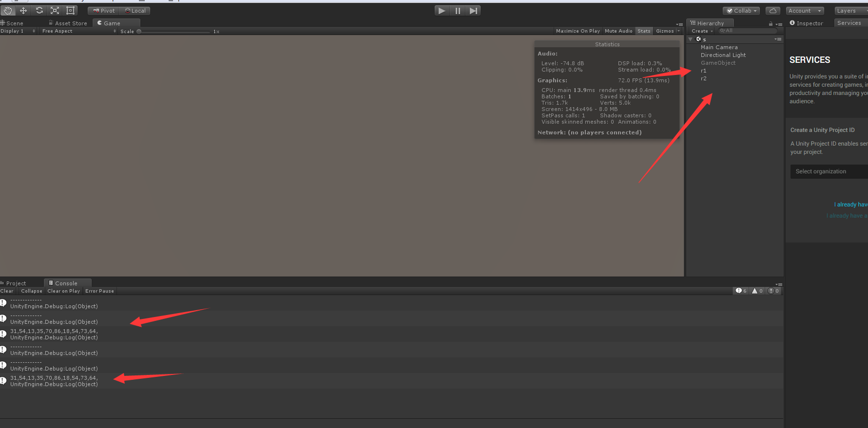
Task: Collapse the scene 's' hierarchy
Action: point(690,39)
